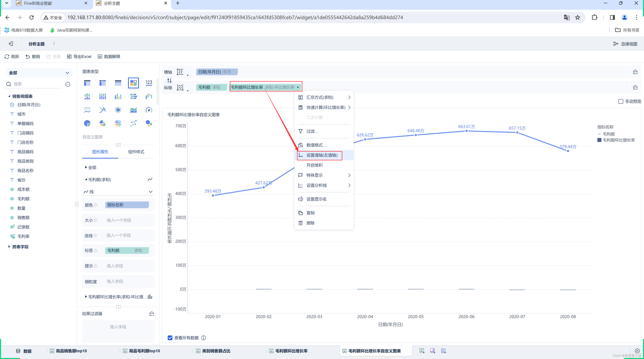Image resolution: width=644 pixels, height=359 pixels.
Task: Open the 线 shape type dropdown
Action: point(118,192)
